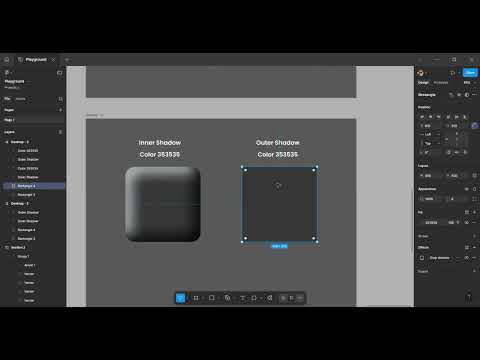Click the width input field in Layout
The height and width of the screenshot is (360, 480).
click(x=430, y=175)
